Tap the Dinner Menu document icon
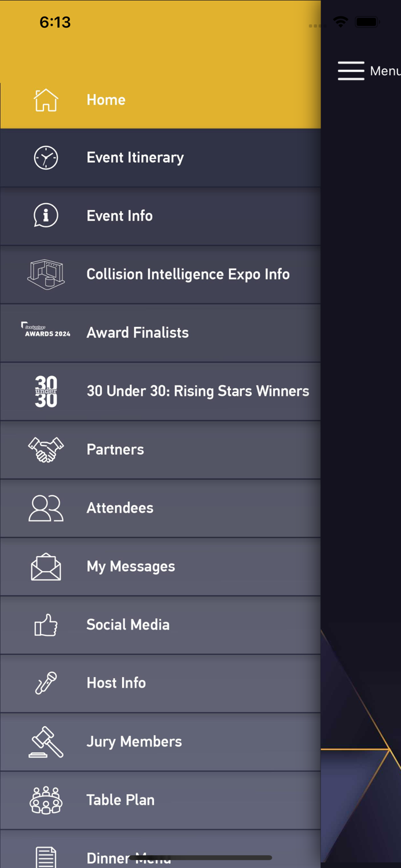 pos(46,855)
